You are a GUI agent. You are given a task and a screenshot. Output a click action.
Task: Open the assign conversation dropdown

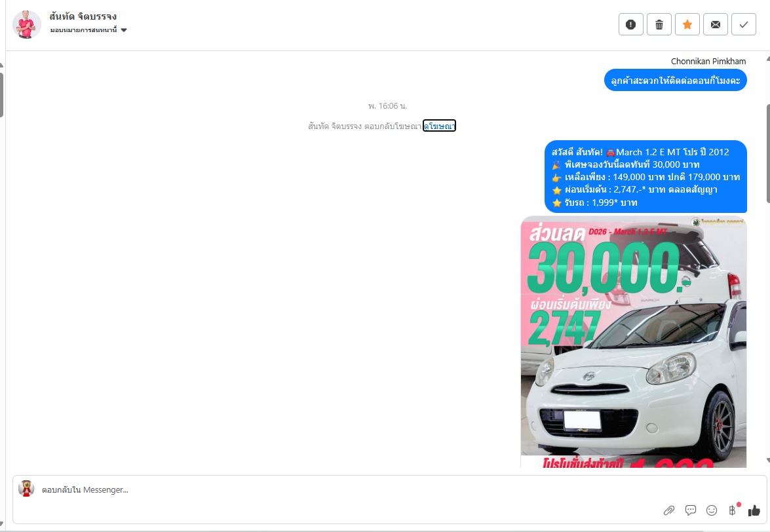click(88, 30)
